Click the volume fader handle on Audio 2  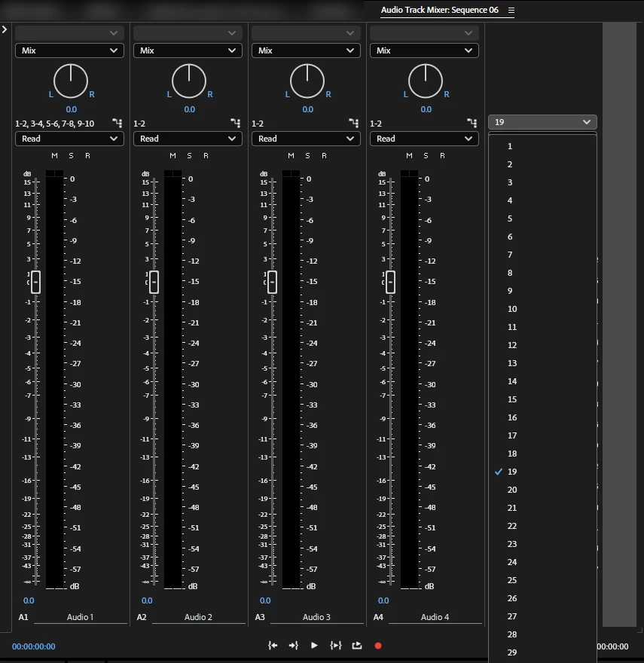[x=154, y=282]
